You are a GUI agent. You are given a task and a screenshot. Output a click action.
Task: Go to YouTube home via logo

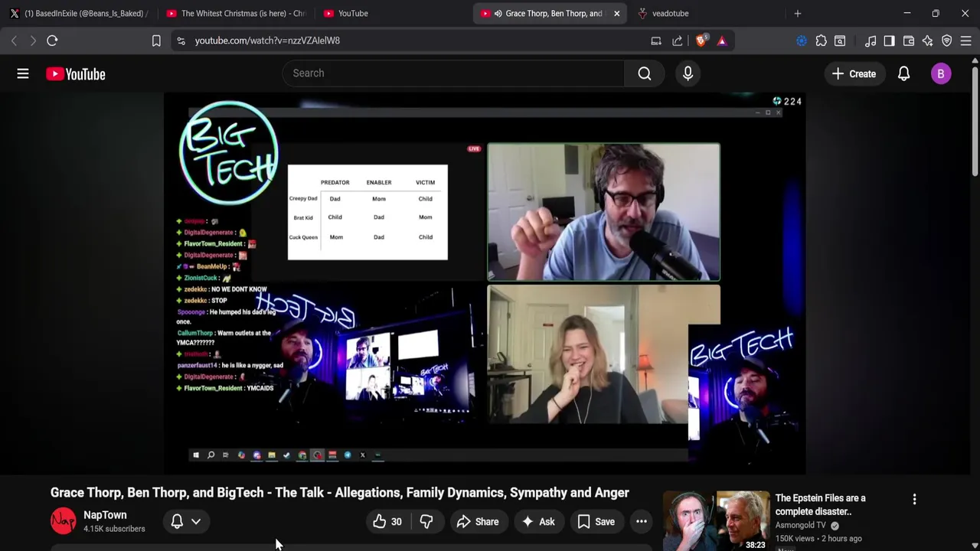point(76,74)
